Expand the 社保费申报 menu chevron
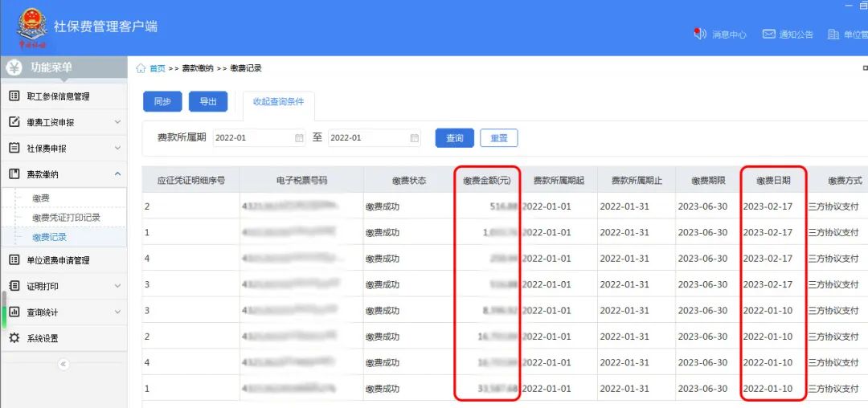Viewport: 868px width, 408px height. click(117, 149)
